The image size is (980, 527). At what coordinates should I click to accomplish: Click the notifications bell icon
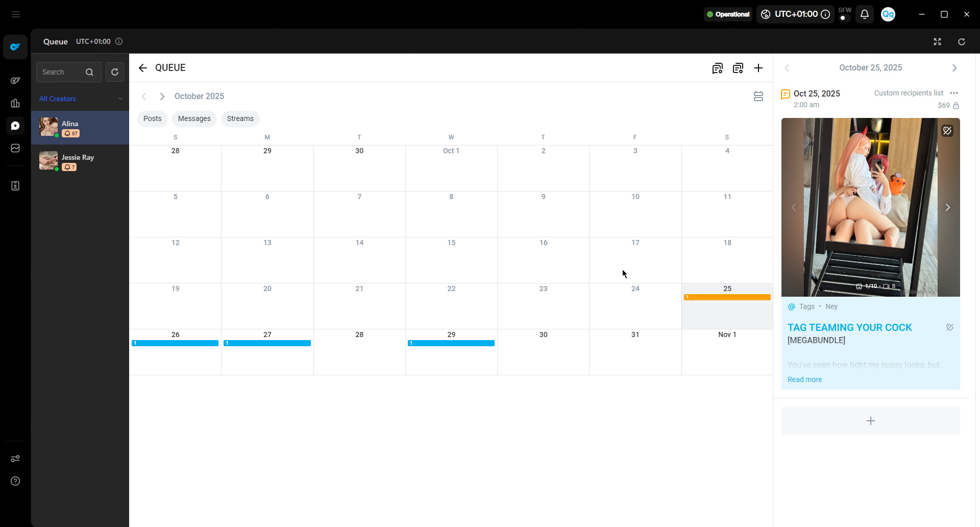click(865, 14)
